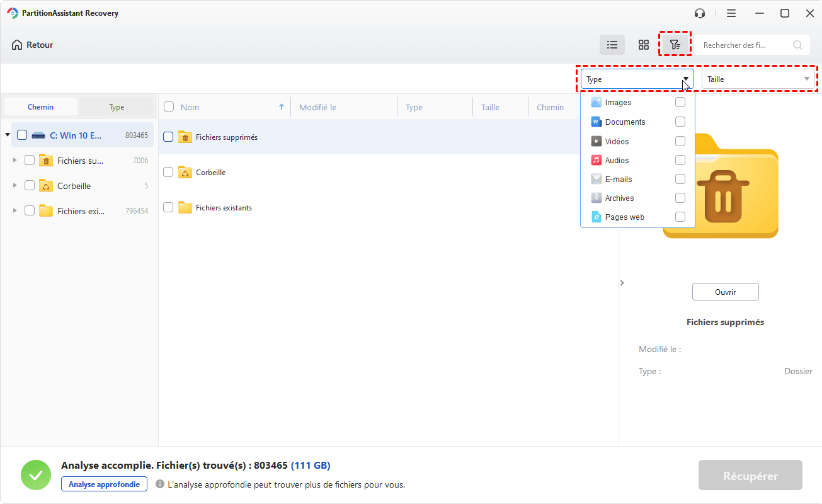Switch to the Chemin tab
The width and height of the screenshot is (822, 504).
pos(41,107)
